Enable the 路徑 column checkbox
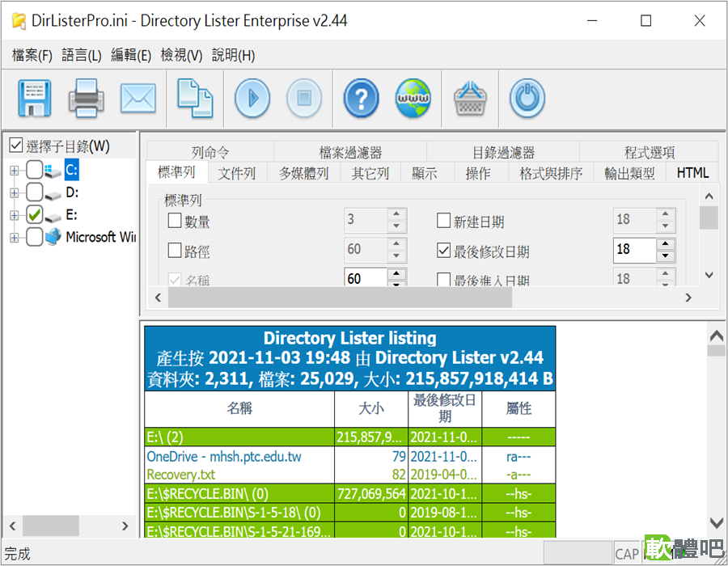This screenshot has width=728, height=566. coord(175,251)
